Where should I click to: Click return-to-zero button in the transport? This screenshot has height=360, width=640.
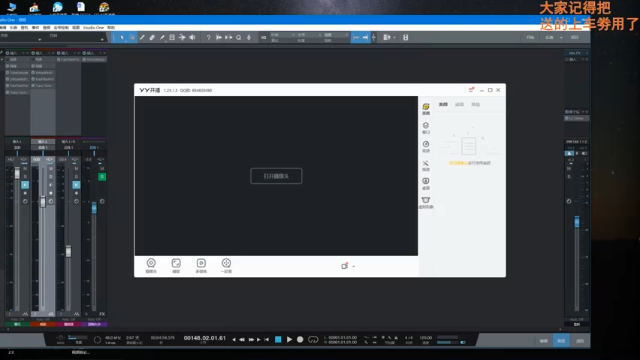click(x=267, y=339)
